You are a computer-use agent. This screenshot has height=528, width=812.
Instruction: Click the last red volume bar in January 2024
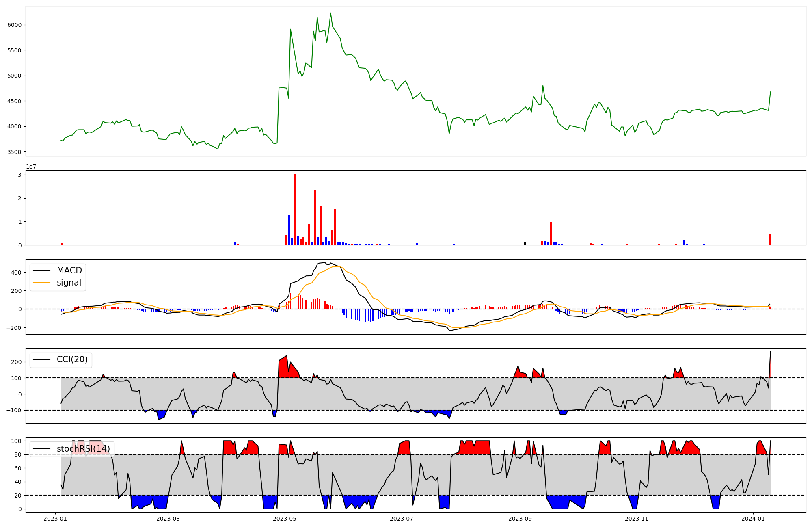(769, 239)
